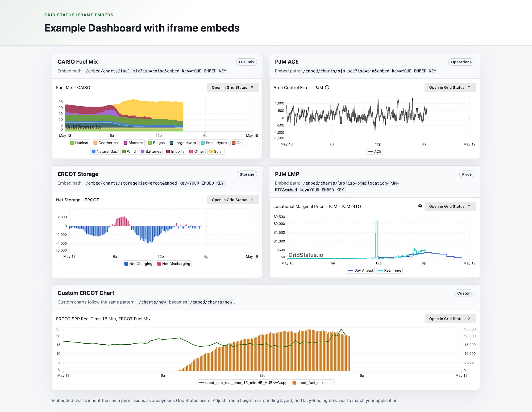532x412 pixels.
Task: Toggle Large Hydro series in legend
Action: click(x=183, y=143)
